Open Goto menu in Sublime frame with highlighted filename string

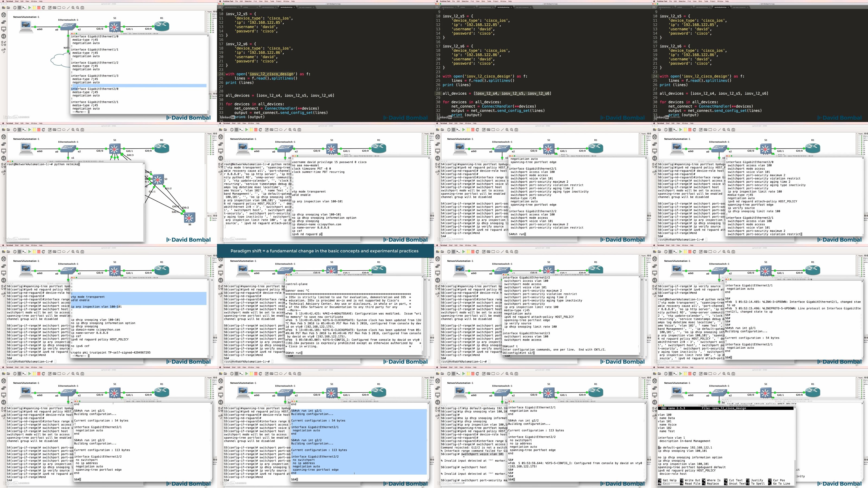coord(266,1)
